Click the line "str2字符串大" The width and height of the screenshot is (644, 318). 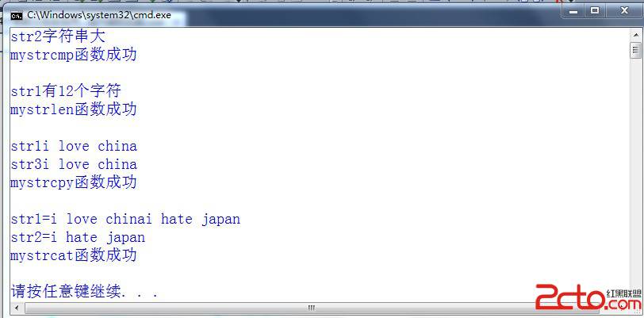pyautogui.click(x=58, y=36)
